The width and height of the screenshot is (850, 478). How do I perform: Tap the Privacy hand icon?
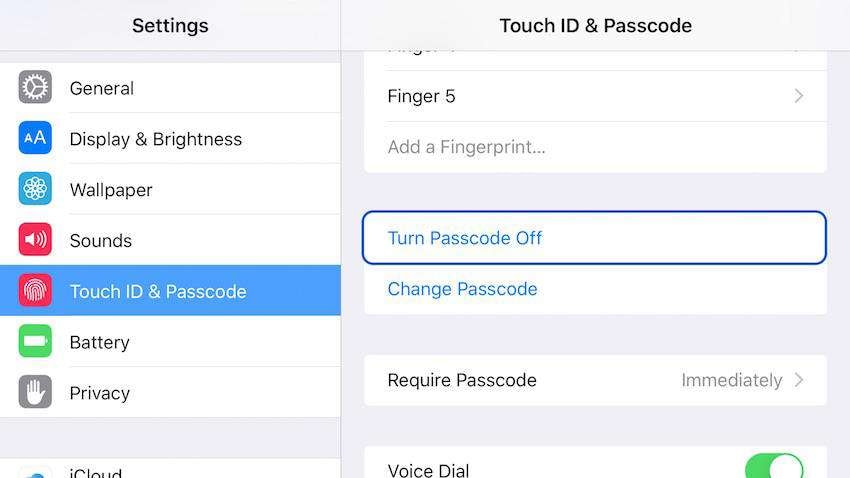pyautogui.click(x=35, y=392)
